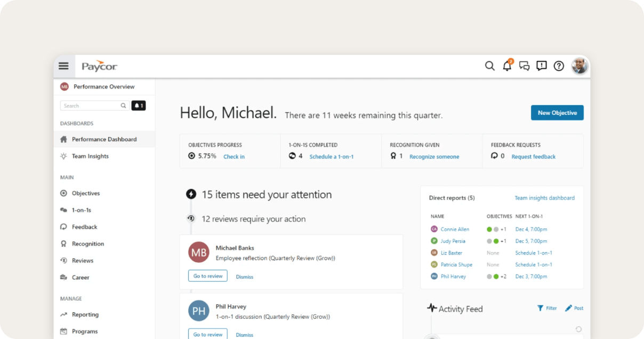Screen dimensions: 644x339
Task: Post to the Activity Feed
Action: pos(574,308)
